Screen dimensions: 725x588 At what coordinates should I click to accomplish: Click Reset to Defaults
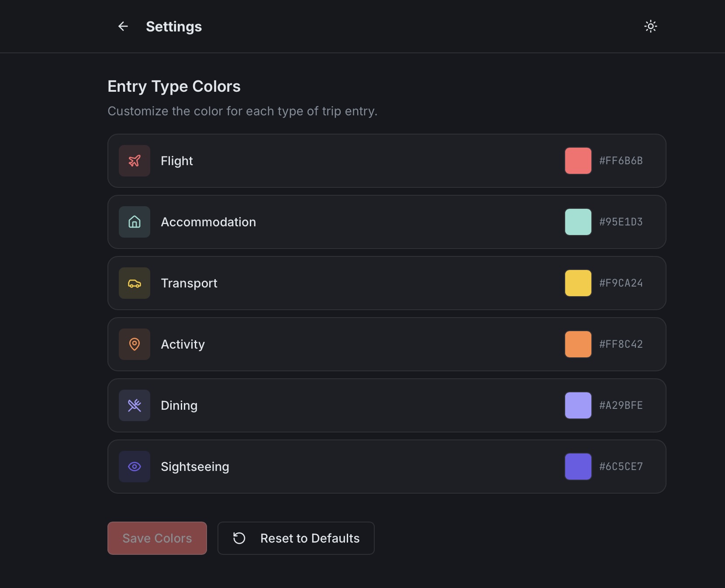point(296,538)
